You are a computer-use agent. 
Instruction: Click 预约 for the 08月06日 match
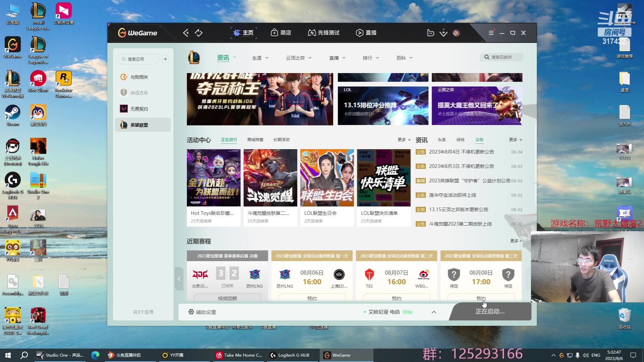[312, 298]
